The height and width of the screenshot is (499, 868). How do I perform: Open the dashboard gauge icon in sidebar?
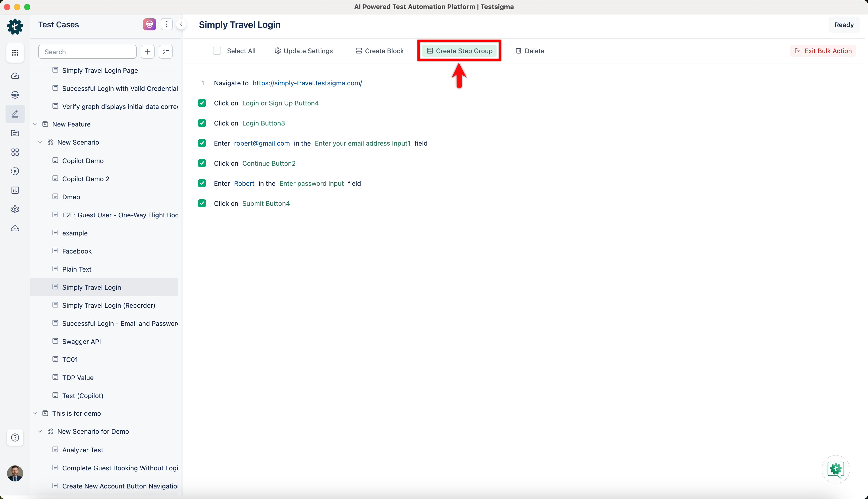(15, 76)
